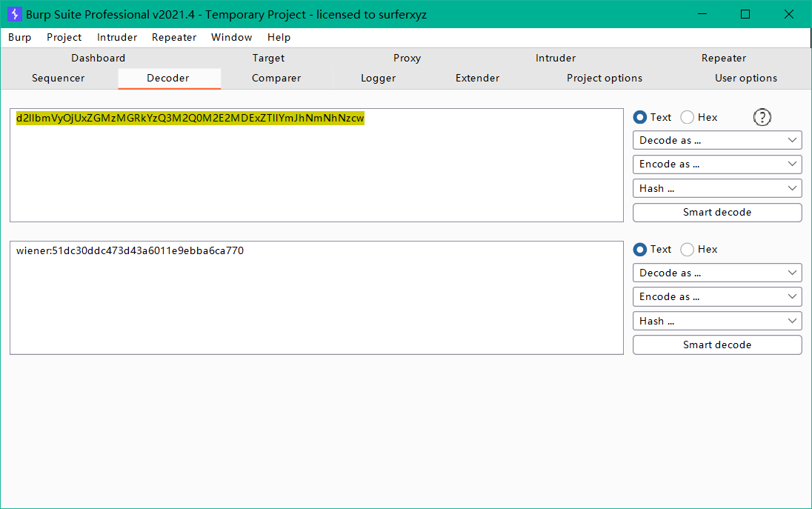Switch to the Proxy tab
Screen dimensions: 812x509
click(407, 58)
